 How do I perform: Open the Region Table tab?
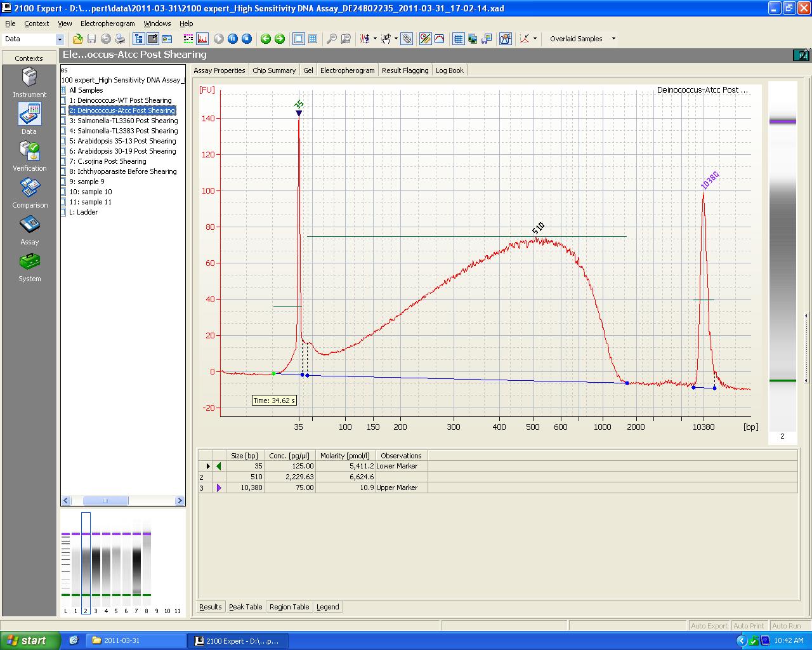pos(289,607)
